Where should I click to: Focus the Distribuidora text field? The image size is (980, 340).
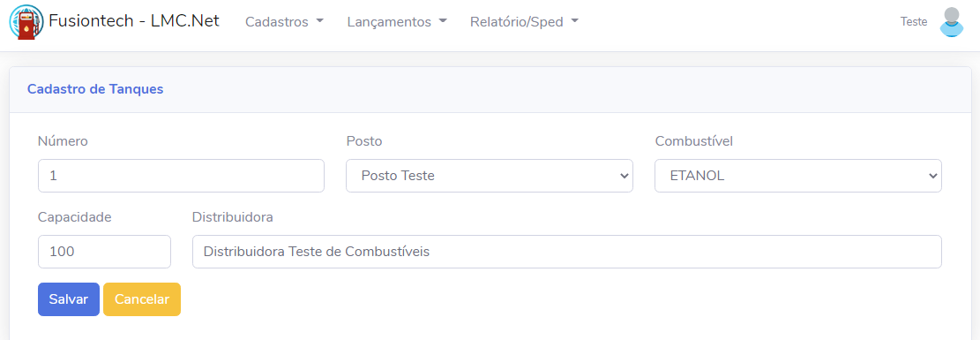pos(567,252)
